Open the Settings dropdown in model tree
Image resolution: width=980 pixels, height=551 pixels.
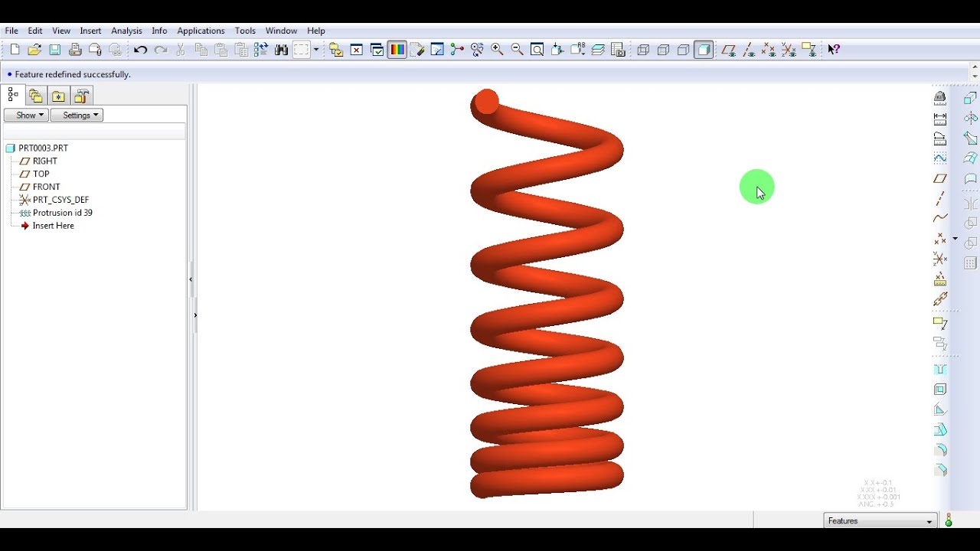pos(77,115)
